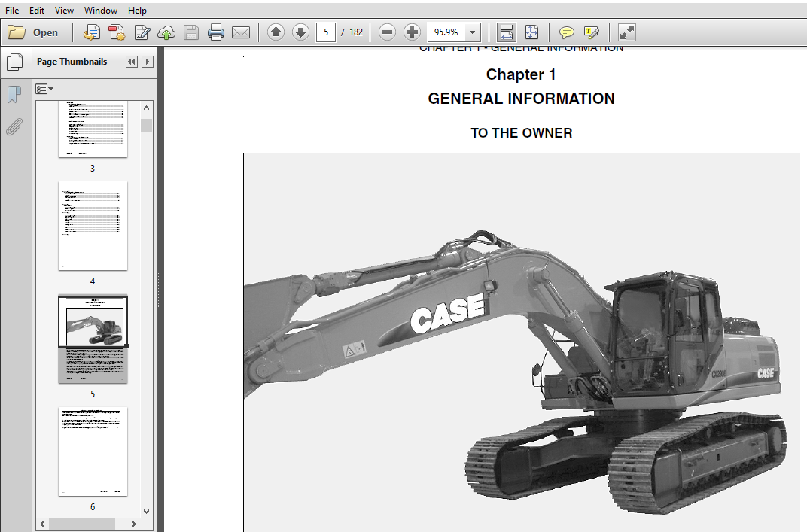The height and width of the screenshot is (532, 807).
Task: Click the edit PDF pencil icon
Action: (x=142, y=32)
